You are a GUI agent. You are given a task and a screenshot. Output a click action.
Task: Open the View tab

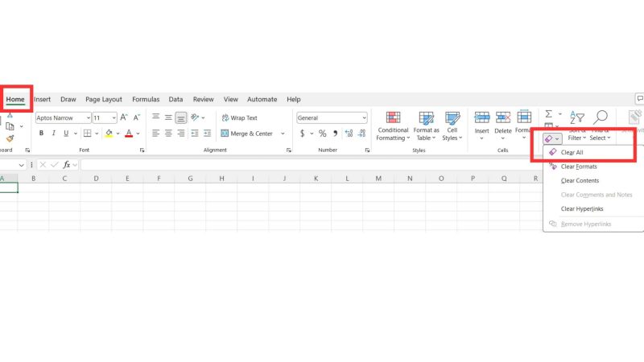click(x=231, y=99)
